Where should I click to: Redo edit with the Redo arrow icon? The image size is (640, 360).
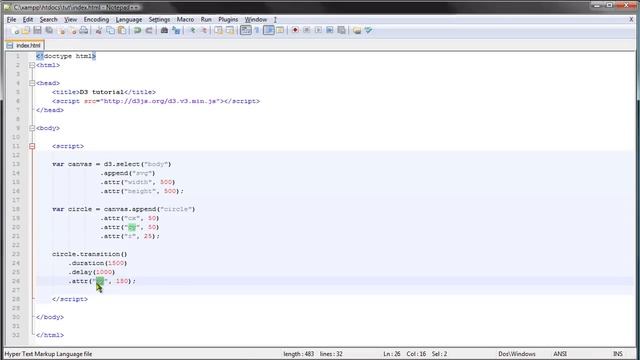[x=149, y=30]
